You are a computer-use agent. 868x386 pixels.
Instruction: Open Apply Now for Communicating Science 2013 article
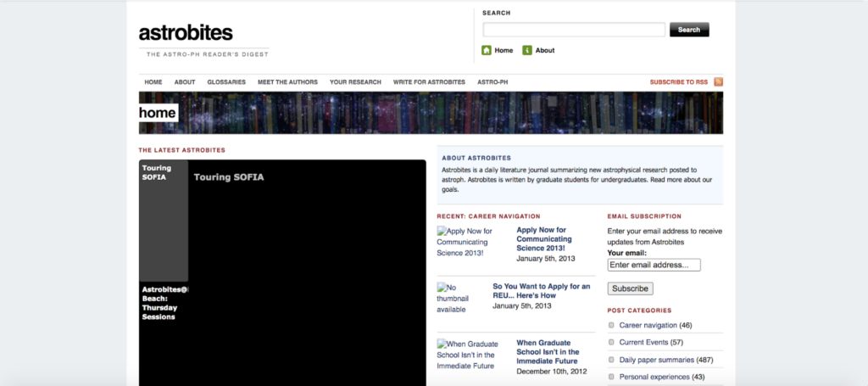click(544, 238)
